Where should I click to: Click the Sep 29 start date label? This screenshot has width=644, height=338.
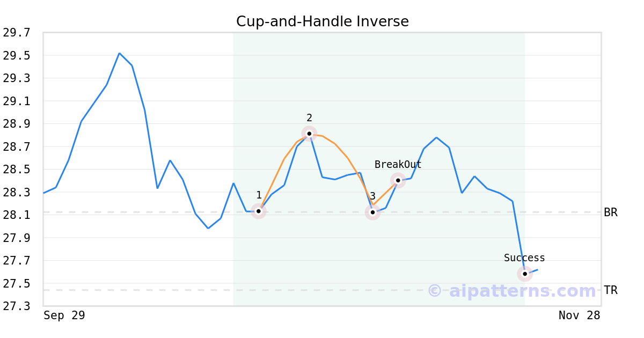[x=64, y=315]
